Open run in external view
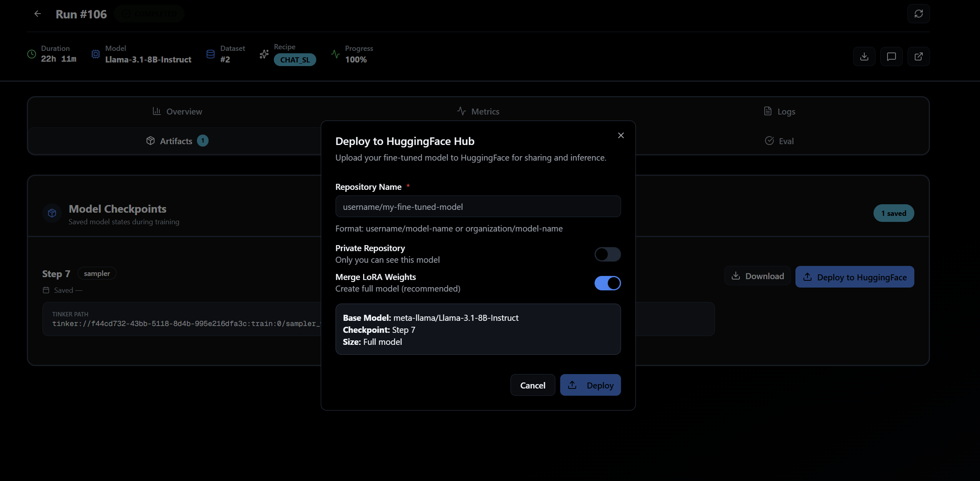 pos(918,56)
